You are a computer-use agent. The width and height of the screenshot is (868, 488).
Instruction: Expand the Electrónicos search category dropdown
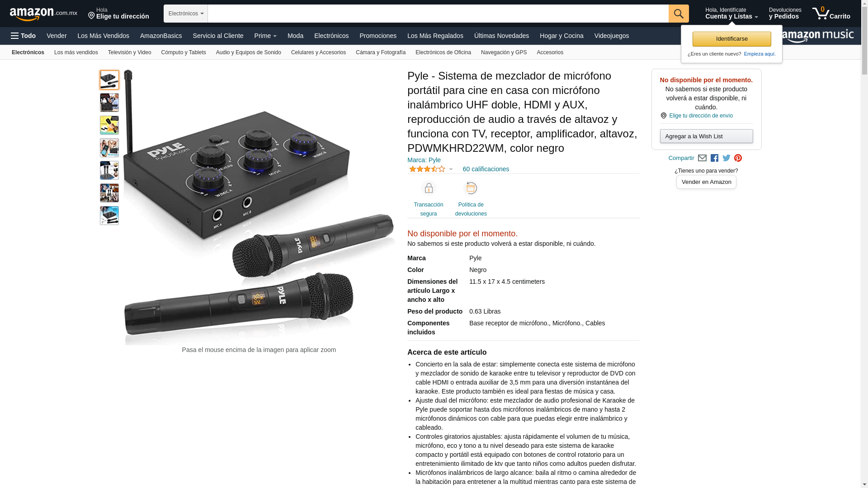pos(186,14)
